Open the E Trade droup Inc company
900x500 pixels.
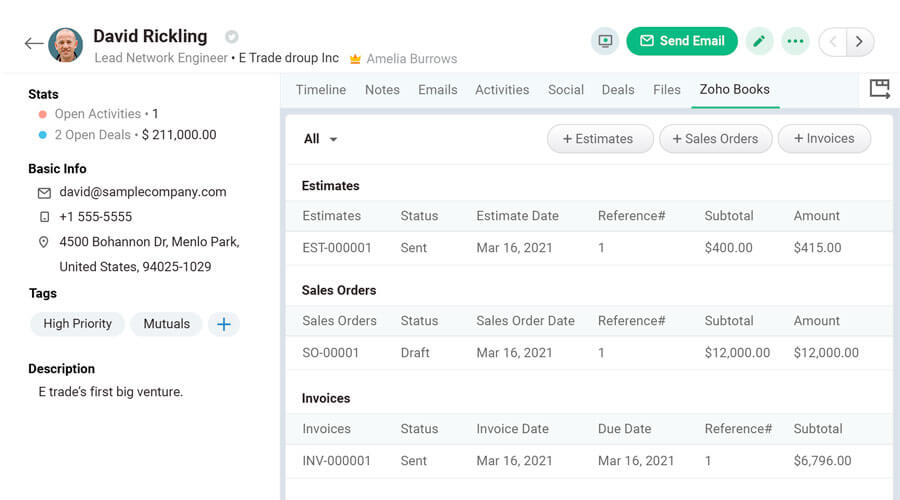[x=289, y=58]
